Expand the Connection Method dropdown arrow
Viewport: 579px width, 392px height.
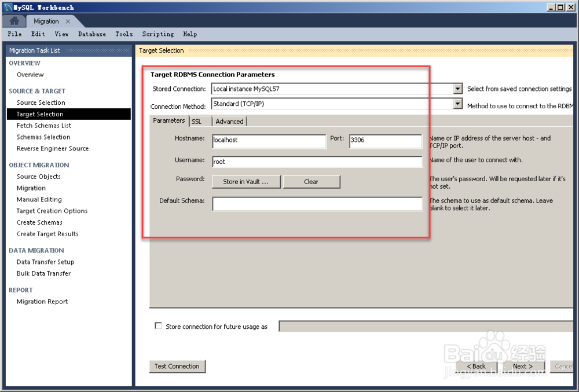click(457, 104)
